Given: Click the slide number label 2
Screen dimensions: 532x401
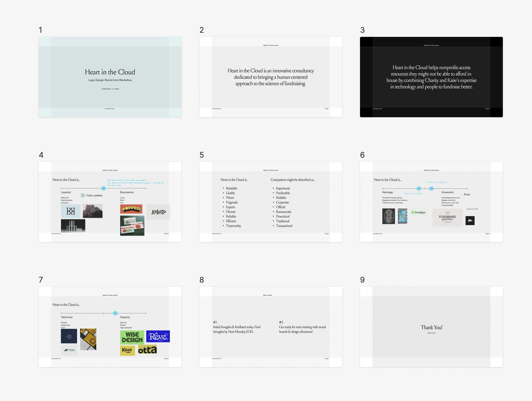Looking at the screenshot, I should tap(202, 30).
